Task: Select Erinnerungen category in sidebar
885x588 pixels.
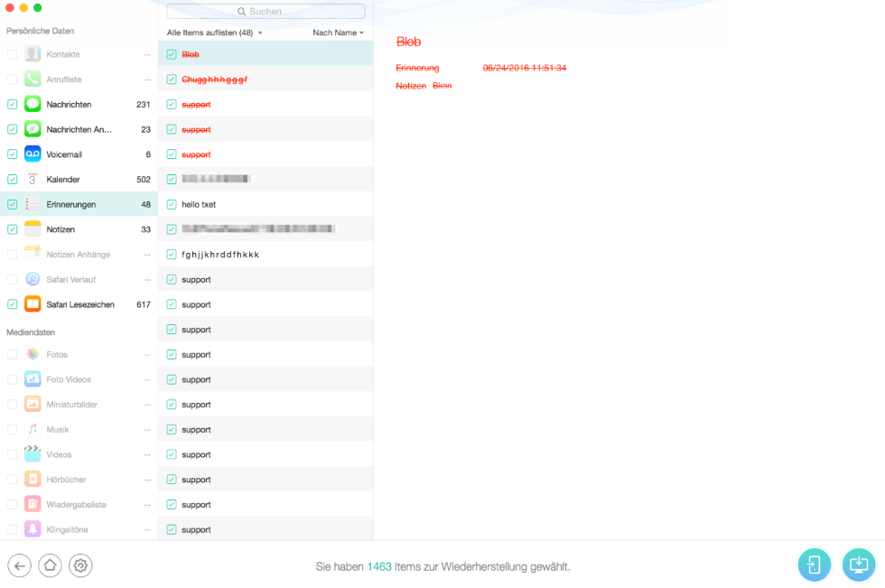Action: click(70, 204)
